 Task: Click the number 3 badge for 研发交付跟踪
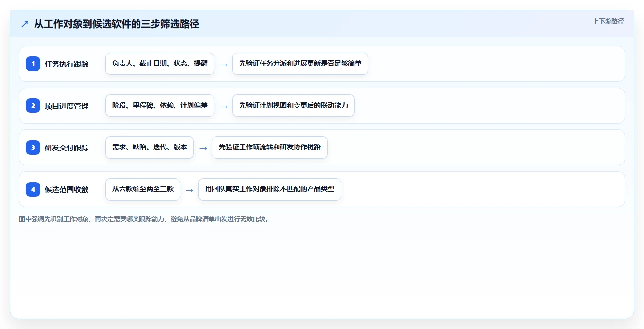(33, 147)
